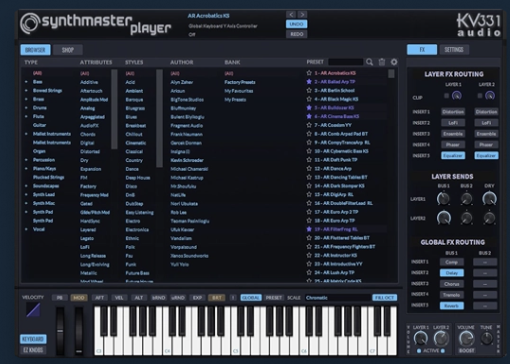Switch to EZ KNOBS view
This screenshot has height=364, width=510.
33,350
